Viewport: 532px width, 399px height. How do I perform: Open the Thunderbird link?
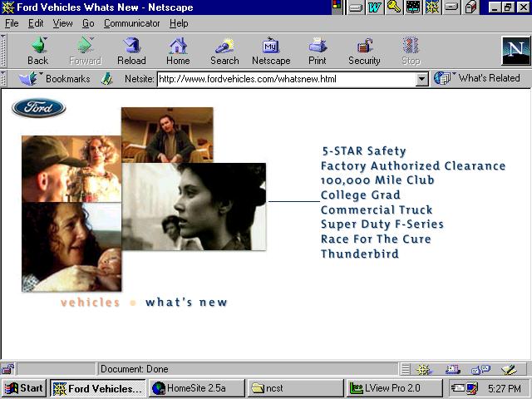click(359, 254)
